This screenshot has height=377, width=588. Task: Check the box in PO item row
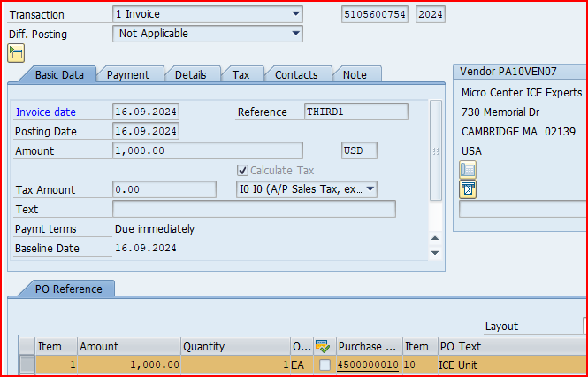[325, 365]
